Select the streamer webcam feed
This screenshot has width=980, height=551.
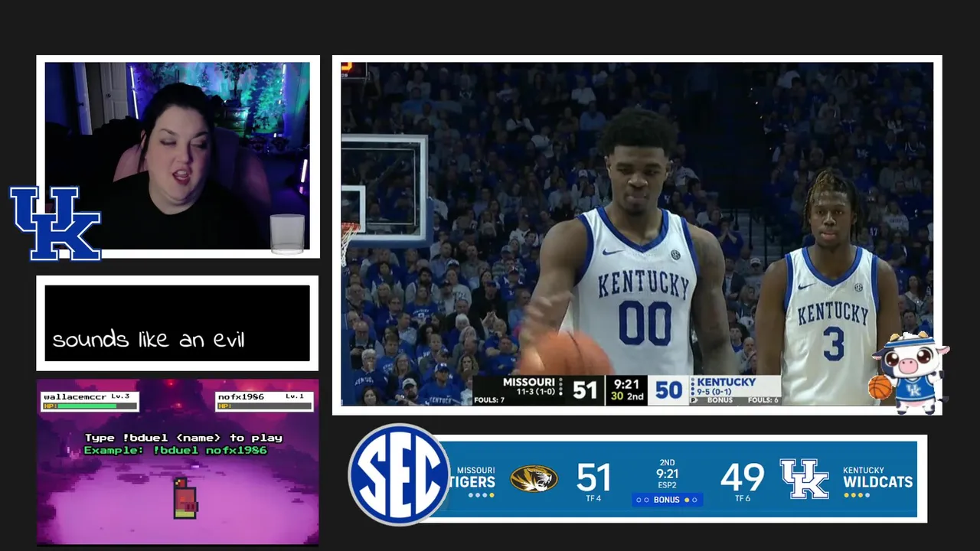point(178,157)
